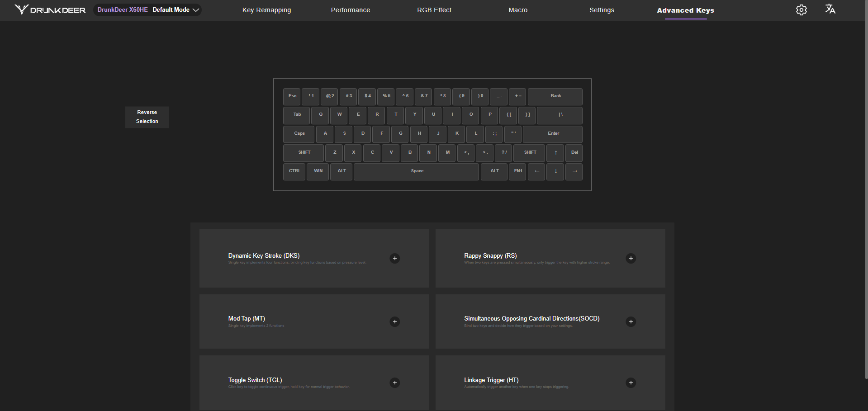Select the Space key on keyboard
Viewport: 868px width, 411px height.
416,171
